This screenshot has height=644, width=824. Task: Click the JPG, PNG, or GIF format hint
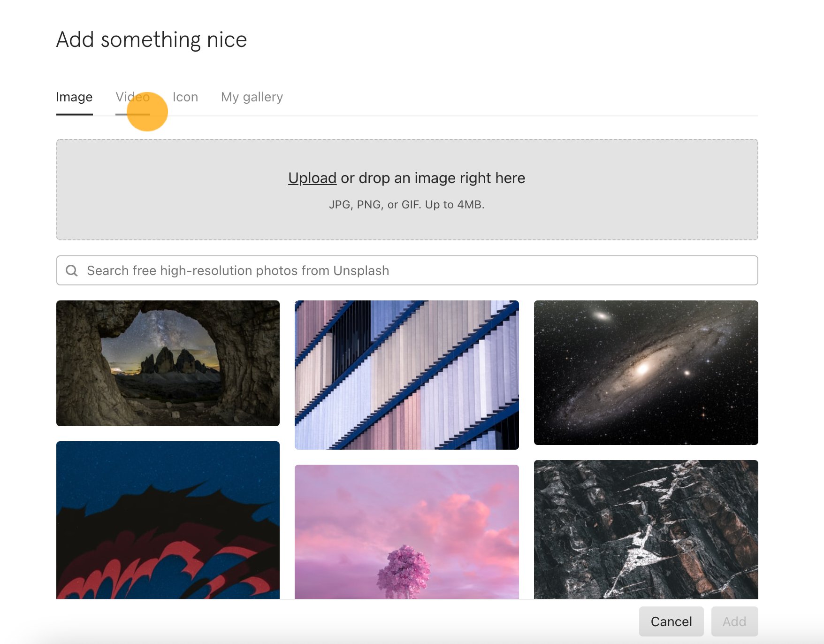click(407, 205)
